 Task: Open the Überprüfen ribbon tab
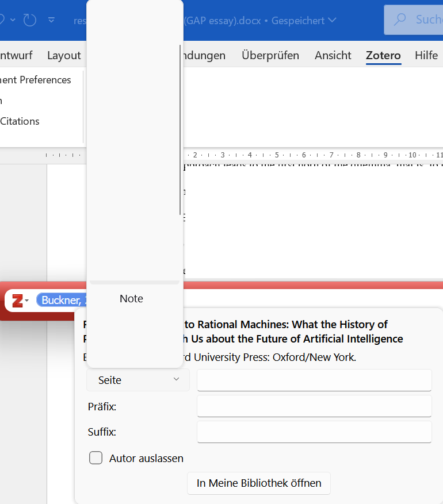click(270, 55)
